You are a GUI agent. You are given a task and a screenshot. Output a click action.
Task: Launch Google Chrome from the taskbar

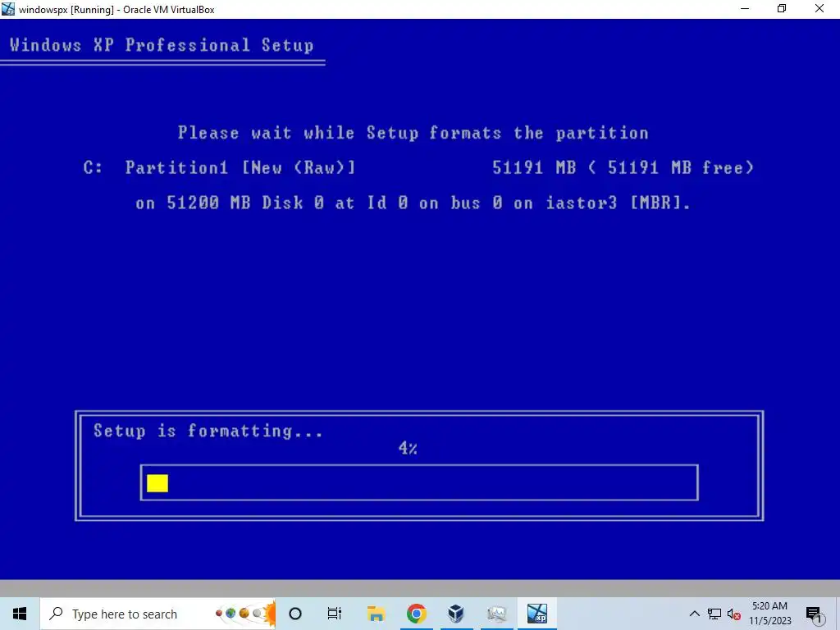[416, 614]
